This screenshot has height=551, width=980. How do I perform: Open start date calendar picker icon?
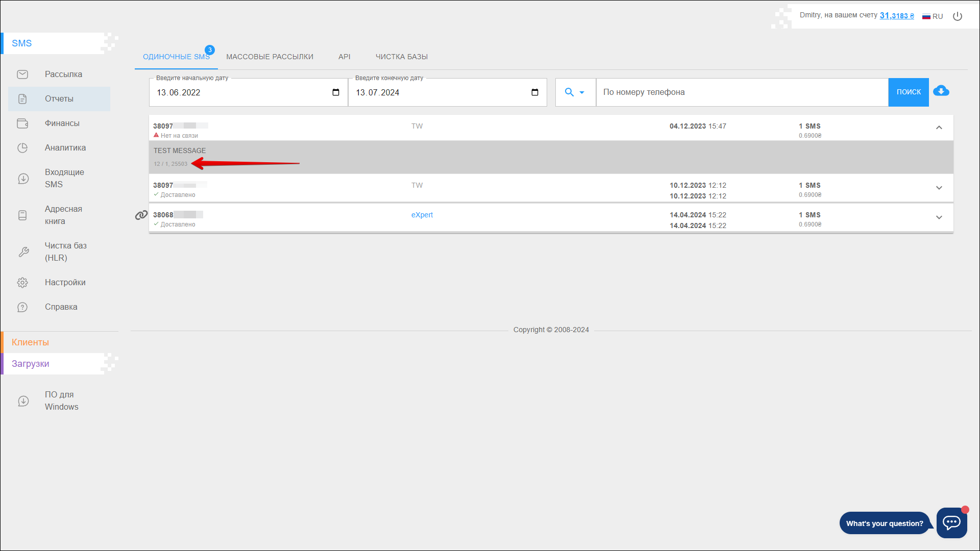click(x=336, y=92)
